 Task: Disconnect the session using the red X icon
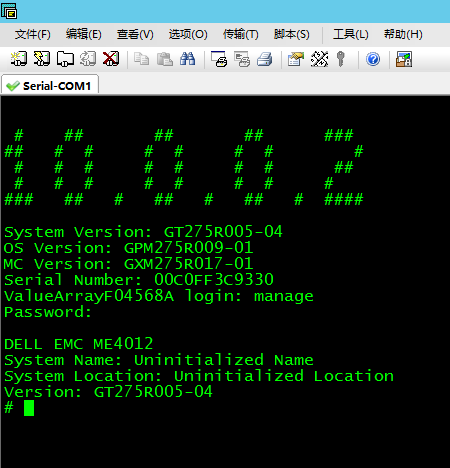(x=111, y=59)
